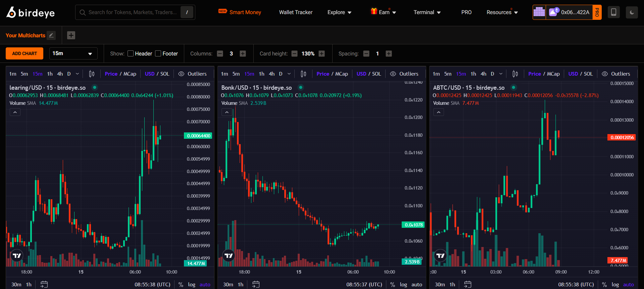Select 4h interval in Bonk chart toolbar
The image size is (644, 289).
click(x=271, y=74)
